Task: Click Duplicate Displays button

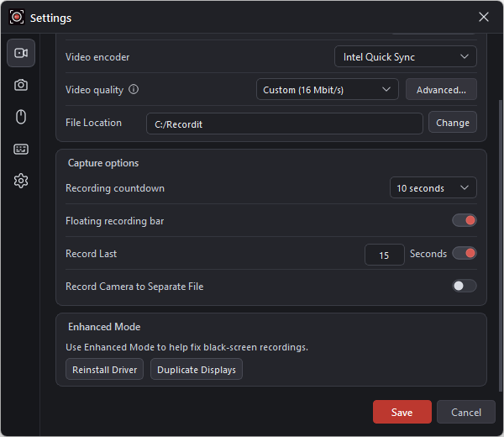Action: [x=197, y=370]
